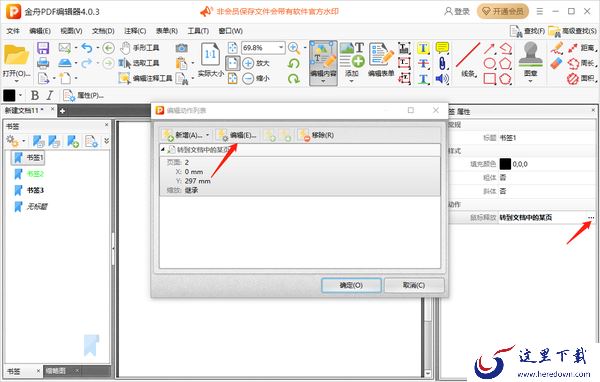Click the Highlight text T icon
600x382 pixels.
pos(423,48)
